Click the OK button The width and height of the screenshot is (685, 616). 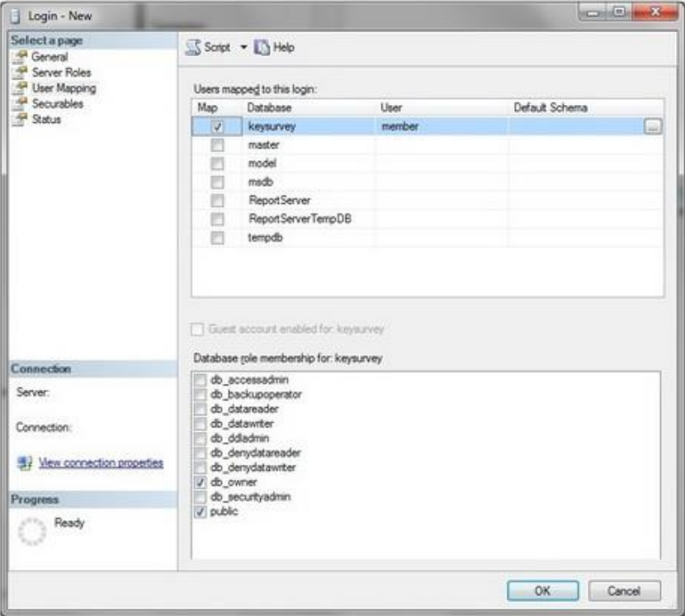coord(542,590)
